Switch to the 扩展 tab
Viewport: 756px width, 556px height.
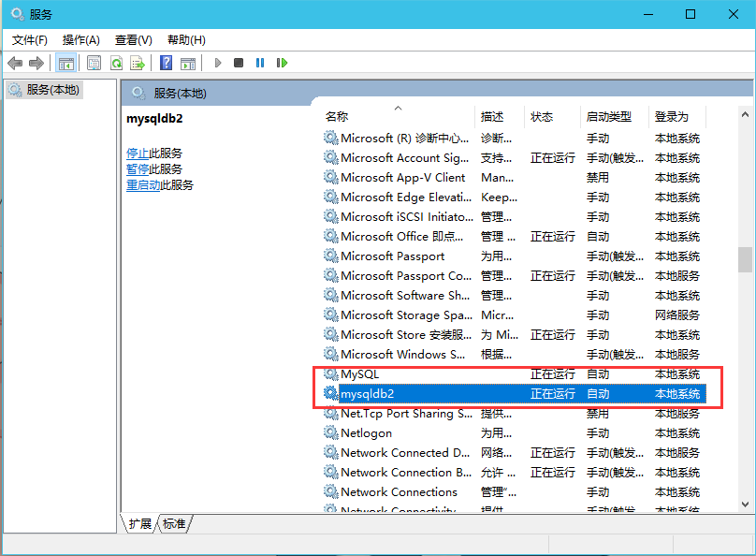coord(140,523)
